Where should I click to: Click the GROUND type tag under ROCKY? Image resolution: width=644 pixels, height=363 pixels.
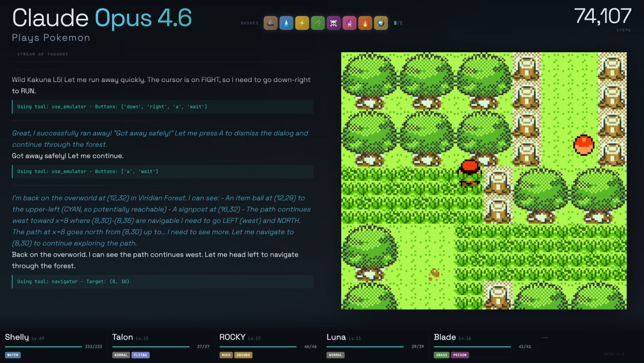[x=243, y=355]
